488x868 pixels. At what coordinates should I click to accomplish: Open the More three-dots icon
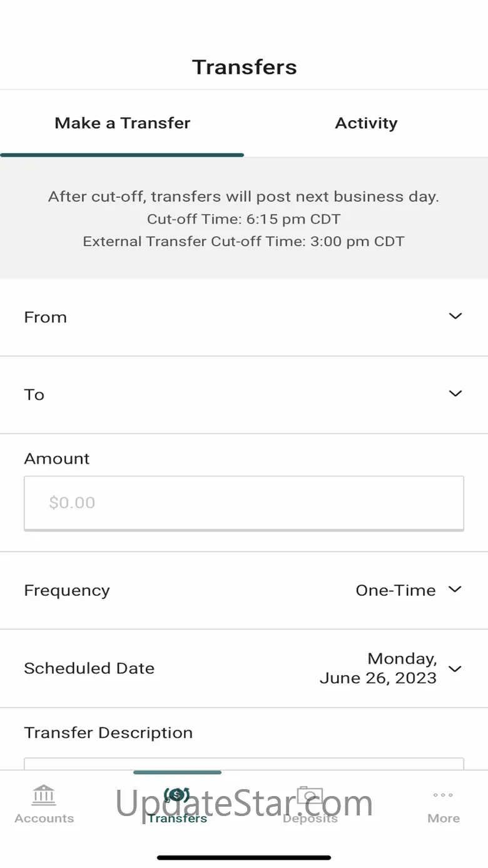click(443, 795)
